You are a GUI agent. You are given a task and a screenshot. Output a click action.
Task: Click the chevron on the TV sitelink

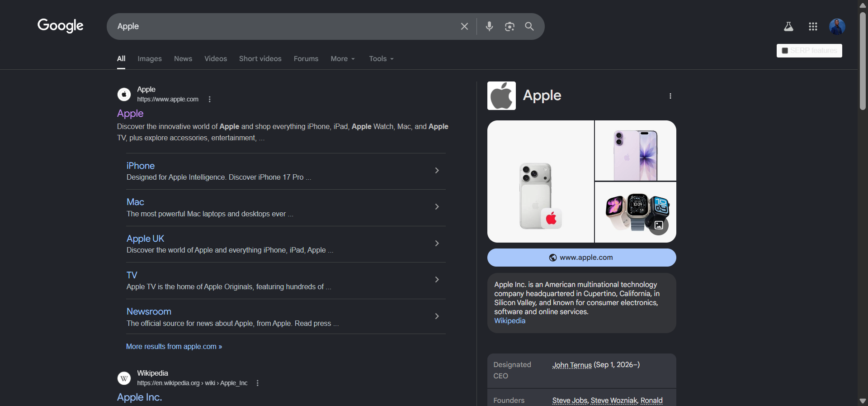(x=437, y=280)
